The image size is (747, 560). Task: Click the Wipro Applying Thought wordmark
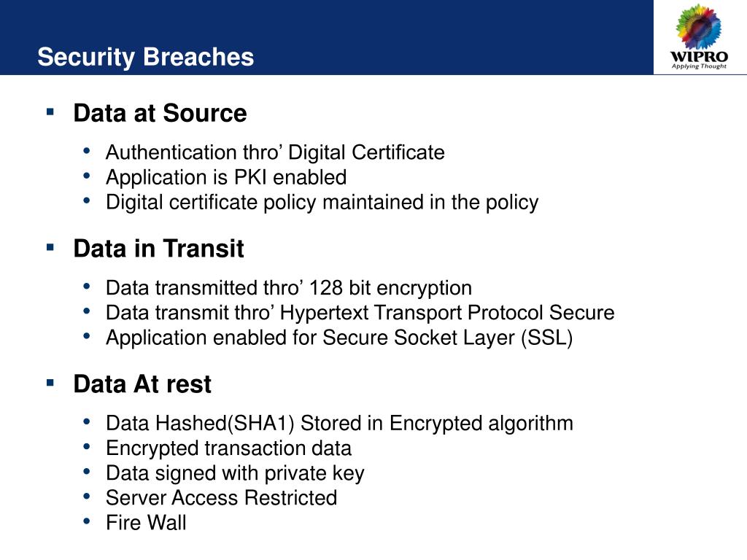click(699, 61)
